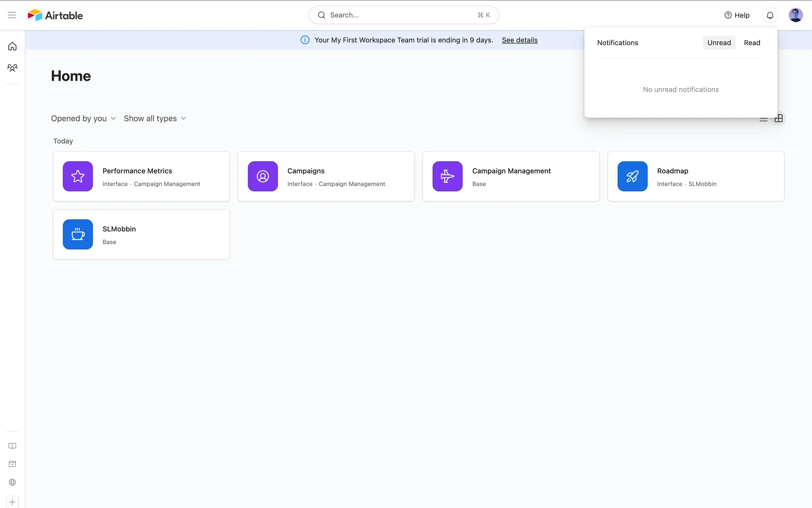
Task: Click the notifications bell icon
Action: pyautogui.click(x=770, y=15)
